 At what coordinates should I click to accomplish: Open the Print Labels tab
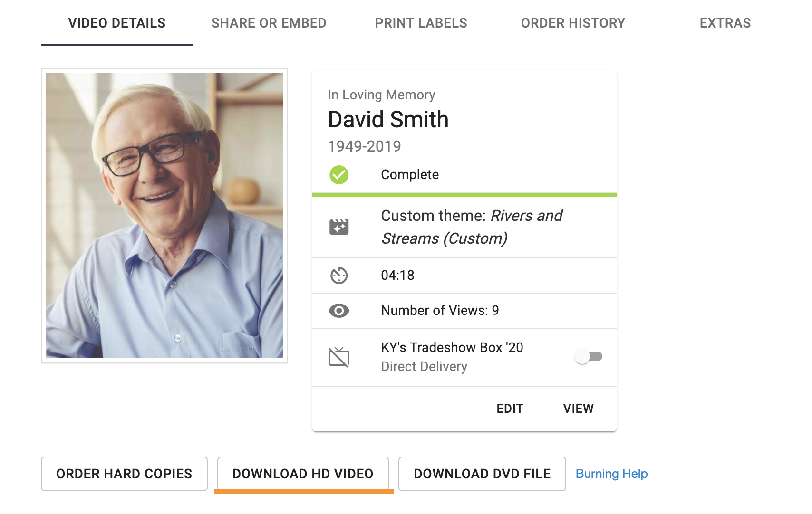[x=421, y=23]
